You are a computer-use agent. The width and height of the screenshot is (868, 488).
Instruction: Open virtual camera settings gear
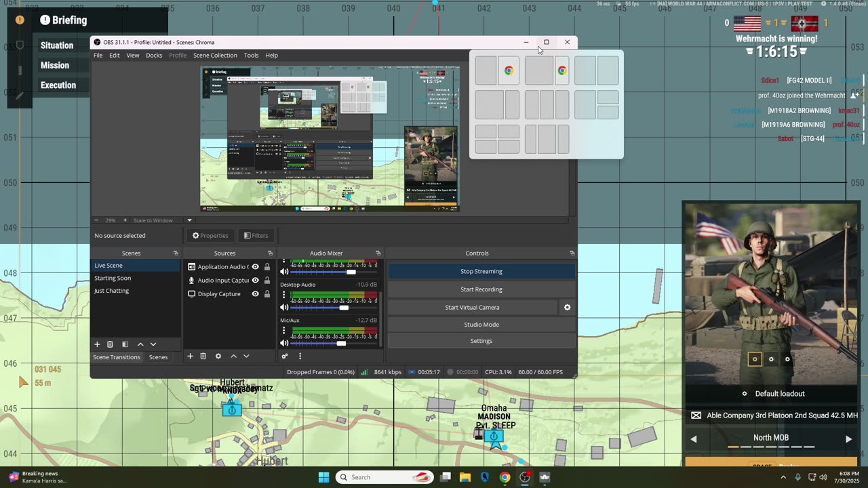pyautogui.click(x=567, y=307)
